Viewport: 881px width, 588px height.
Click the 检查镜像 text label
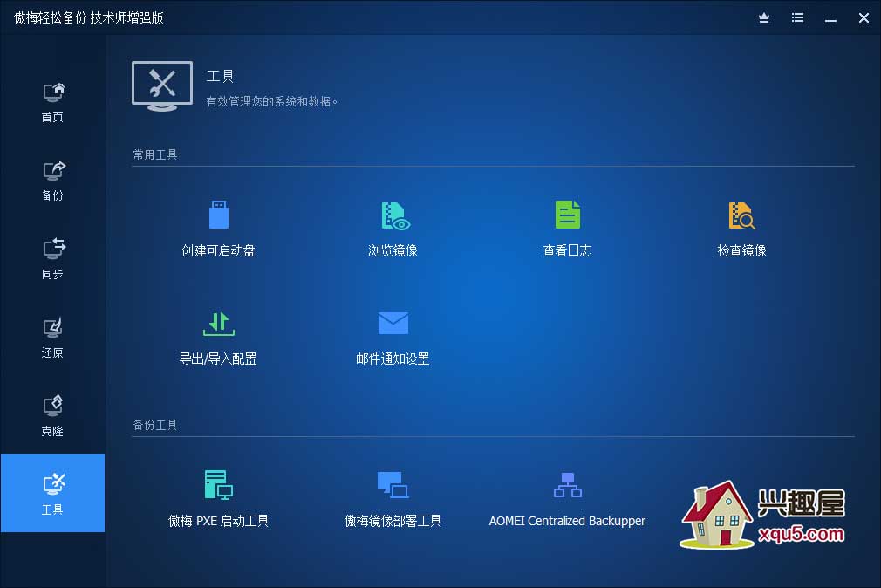point(741,250)
